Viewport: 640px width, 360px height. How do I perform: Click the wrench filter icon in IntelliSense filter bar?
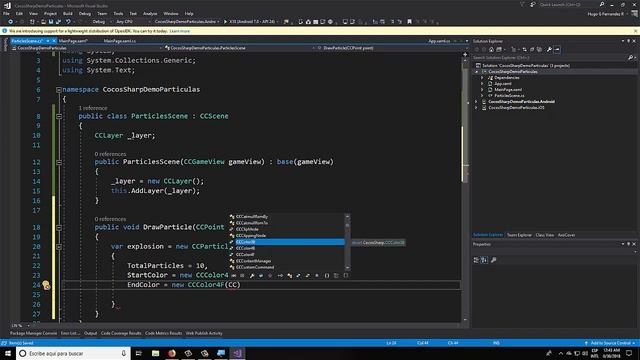[x=252, y=276]
